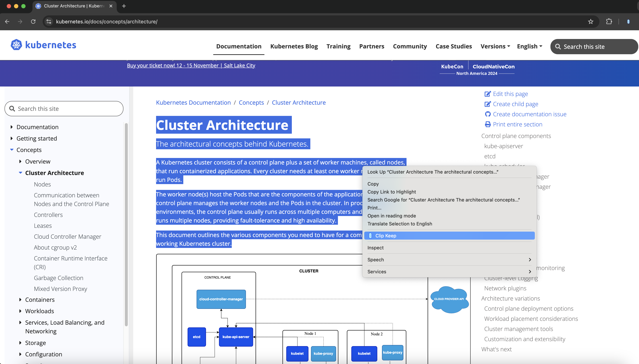Expand the Workloads sidebar section
The height and width of the screenshot is (364, 639).
tap(21, 311)
